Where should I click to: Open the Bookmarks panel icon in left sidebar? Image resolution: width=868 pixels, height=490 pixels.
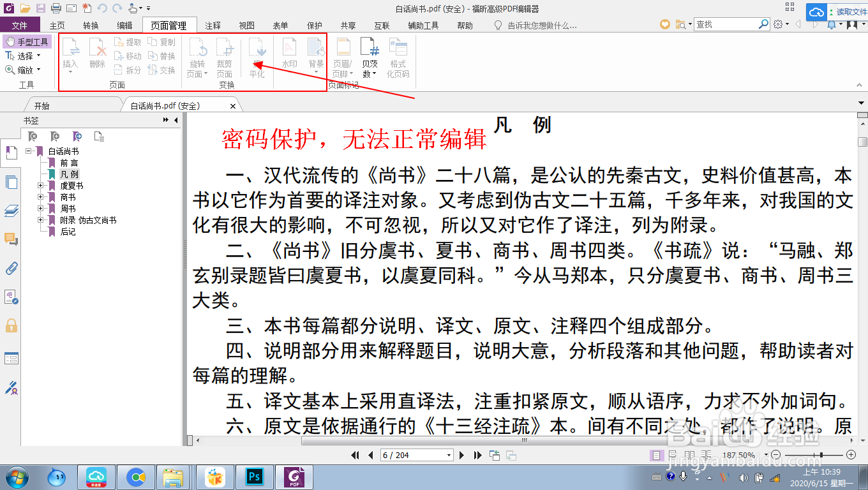tap(10, 154)
